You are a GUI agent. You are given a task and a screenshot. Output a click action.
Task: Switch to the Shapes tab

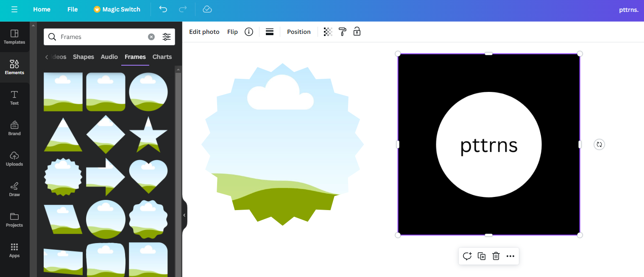[84, 57]
